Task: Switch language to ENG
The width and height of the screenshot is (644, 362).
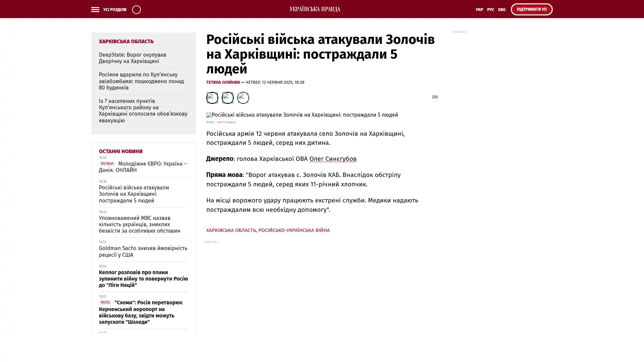Action: pyautogui.click(x=502, y=10)
